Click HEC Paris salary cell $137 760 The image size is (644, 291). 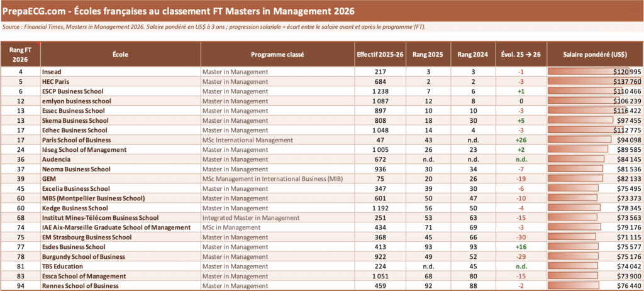595,81
